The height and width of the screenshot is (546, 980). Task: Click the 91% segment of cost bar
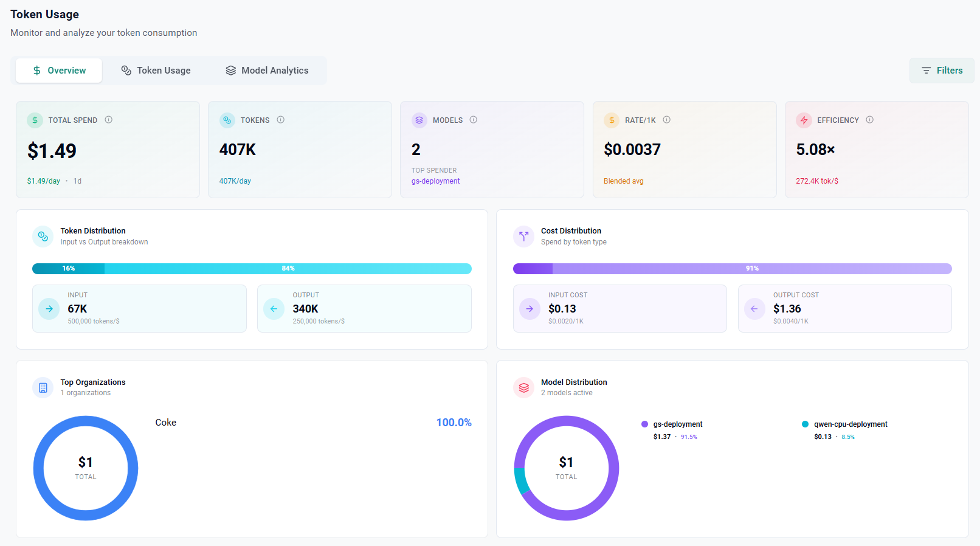(x=751, y=269)
